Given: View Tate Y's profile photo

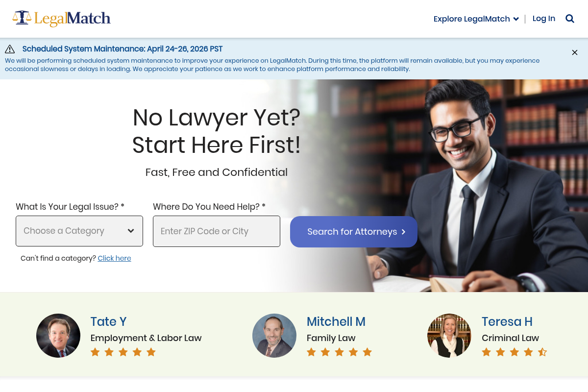Looking at the screenshot, I should pos(58,336).
